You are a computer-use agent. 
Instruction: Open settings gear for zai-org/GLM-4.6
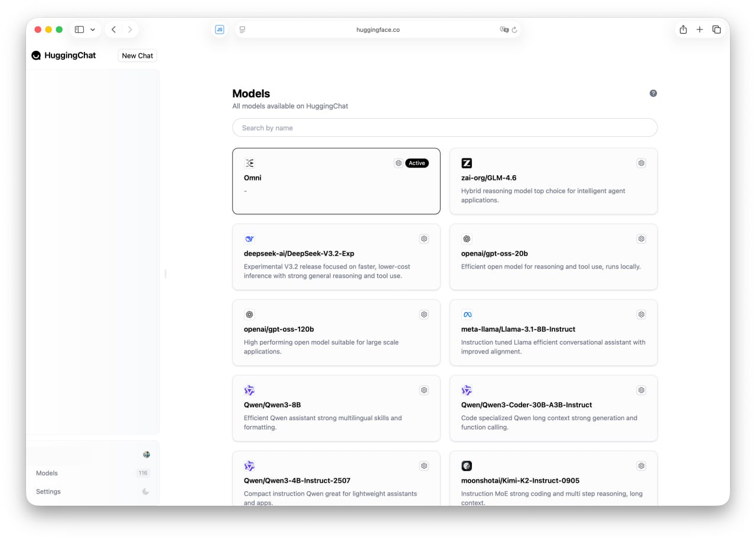point(641,163)
